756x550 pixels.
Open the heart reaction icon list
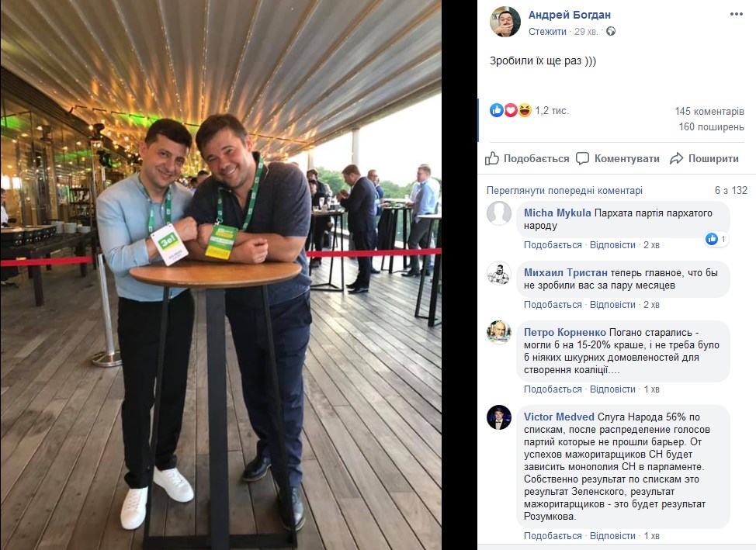tap(511, 110)
